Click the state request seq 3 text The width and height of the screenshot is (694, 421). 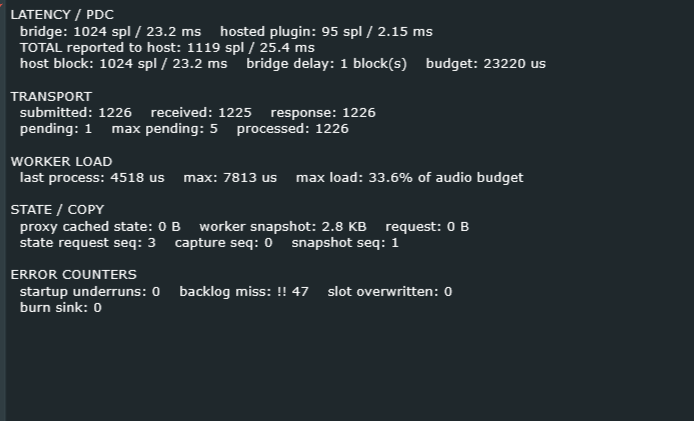click(x=88, y=243)
